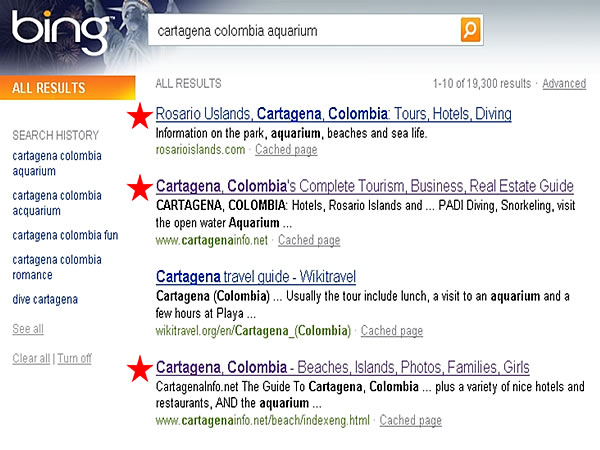Image resolution: width=600 pixels, height=450 pixels.
Task: Open the Advanced search link
Action: click(564, 83)
